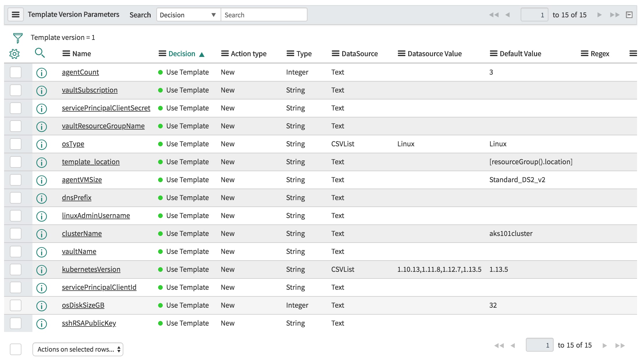Open the DataSource column options menu
Screen dimensions: 644x358
coord(335,53)
